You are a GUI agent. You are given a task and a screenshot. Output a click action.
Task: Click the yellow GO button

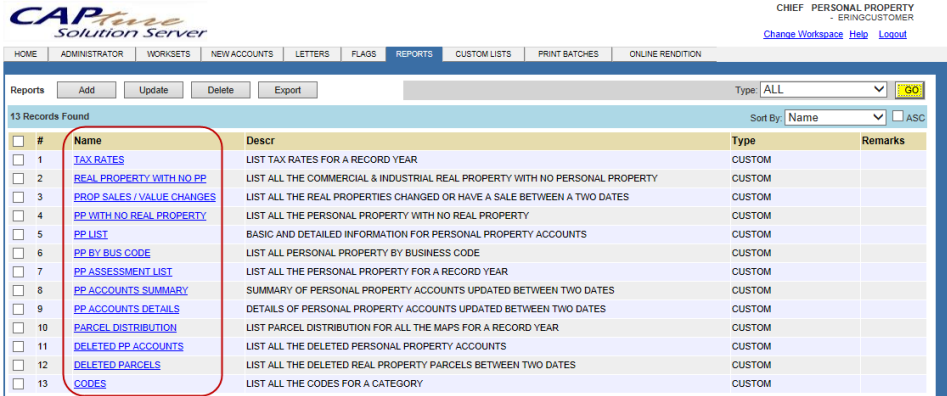(911, 90)
